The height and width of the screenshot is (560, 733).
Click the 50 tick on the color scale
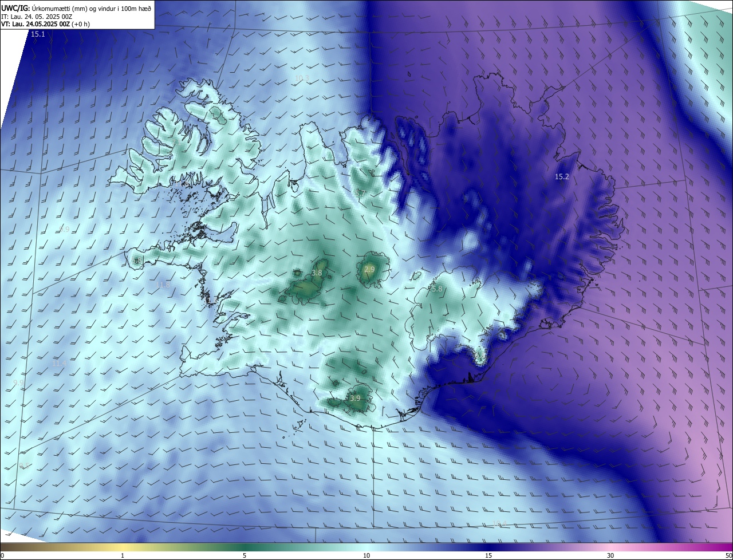pos(728,555)
